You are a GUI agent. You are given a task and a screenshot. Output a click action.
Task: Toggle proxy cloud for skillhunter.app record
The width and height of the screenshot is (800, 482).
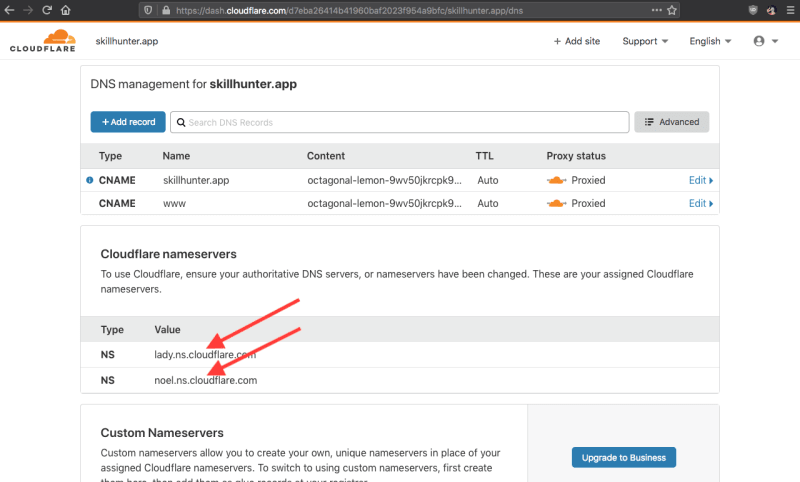(x=557, y=180)
